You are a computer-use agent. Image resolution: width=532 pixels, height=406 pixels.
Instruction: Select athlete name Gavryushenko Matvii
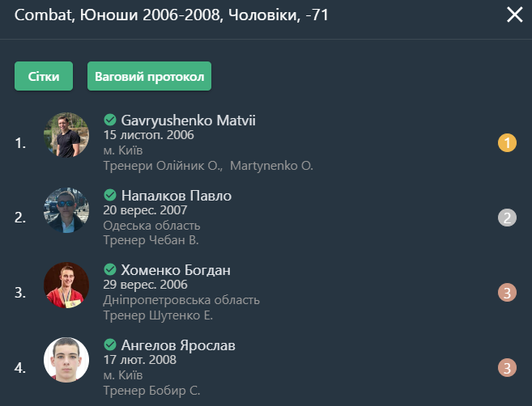(189, 121)
